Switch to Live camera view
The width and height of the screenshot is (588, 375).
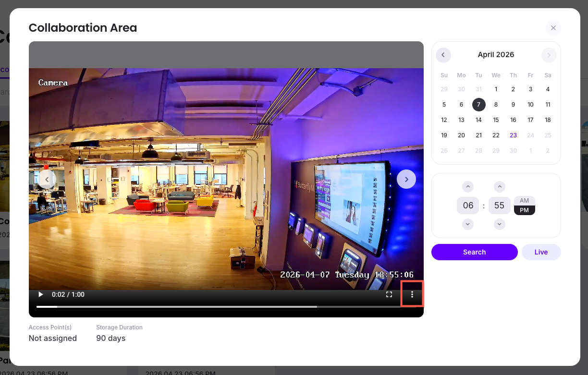click(541, 252)
